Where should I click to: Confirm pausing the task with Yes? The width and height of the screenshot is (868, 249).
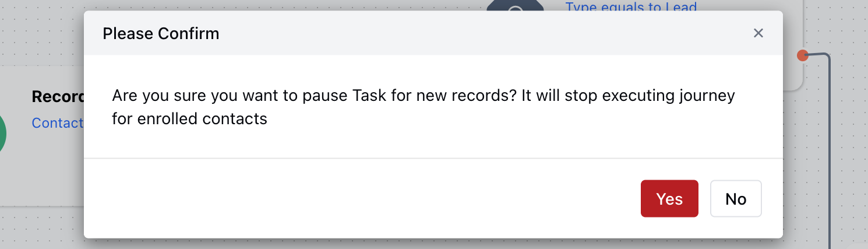pyautogui.click(x=669, y=199)
